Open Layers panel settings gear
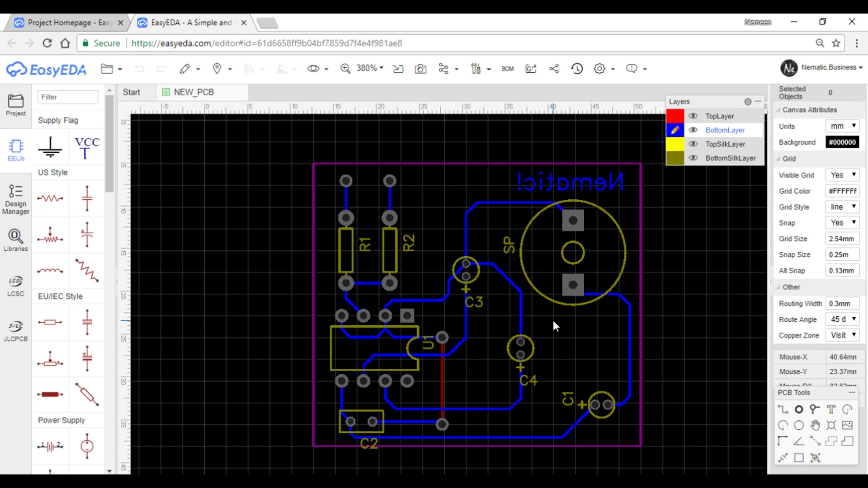This screenshot has width=868, height=488. point(748,102)
